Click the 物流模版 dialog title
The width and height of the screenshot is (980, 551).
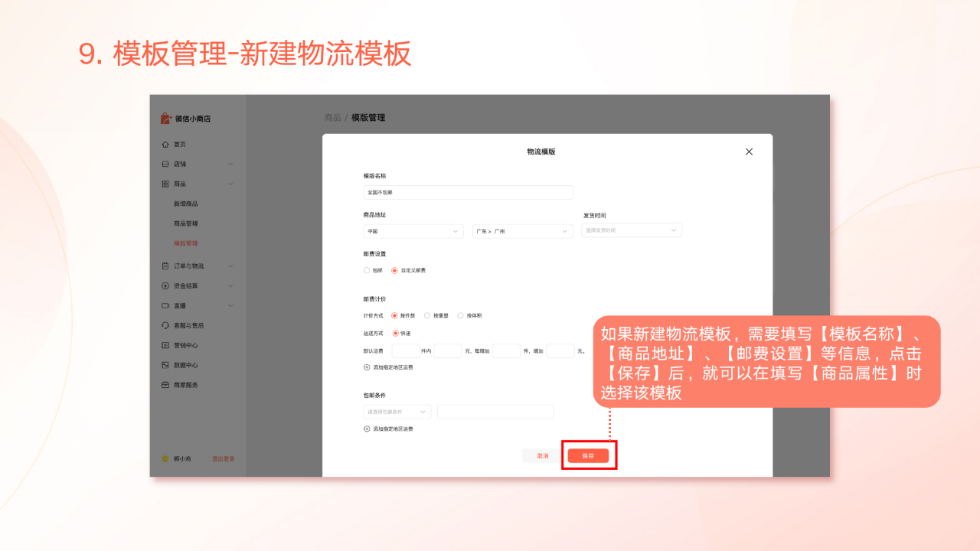click(x=541, y=152)
